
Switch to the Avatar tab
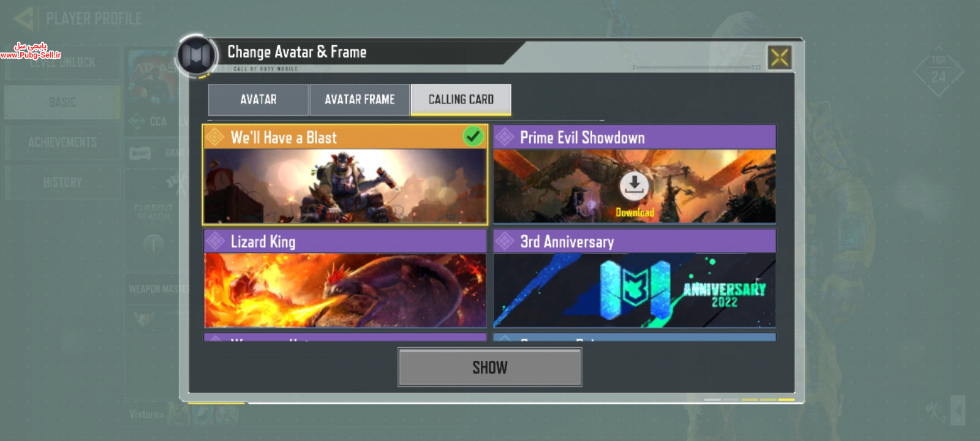coord(258,100)
